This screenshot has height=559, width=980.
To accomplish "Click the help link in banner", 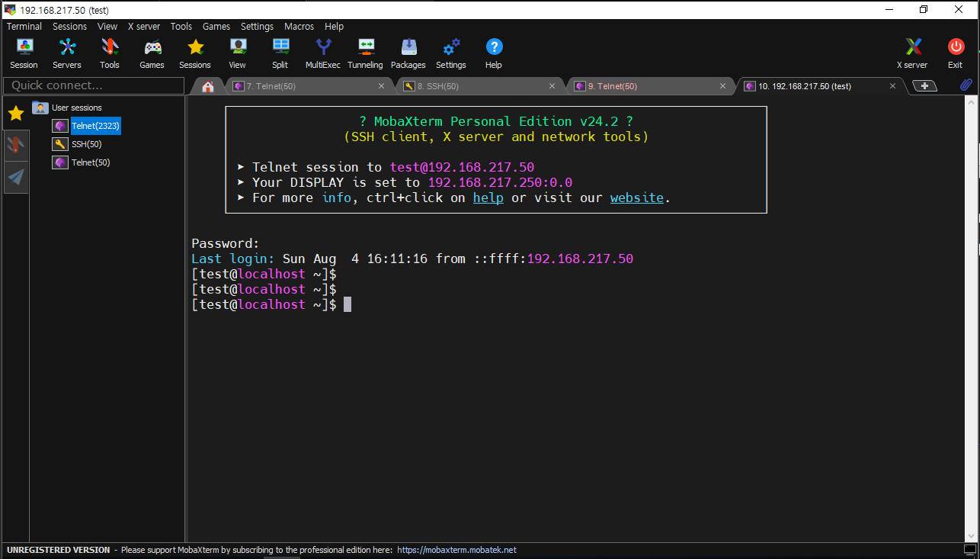I will (488, 198).
